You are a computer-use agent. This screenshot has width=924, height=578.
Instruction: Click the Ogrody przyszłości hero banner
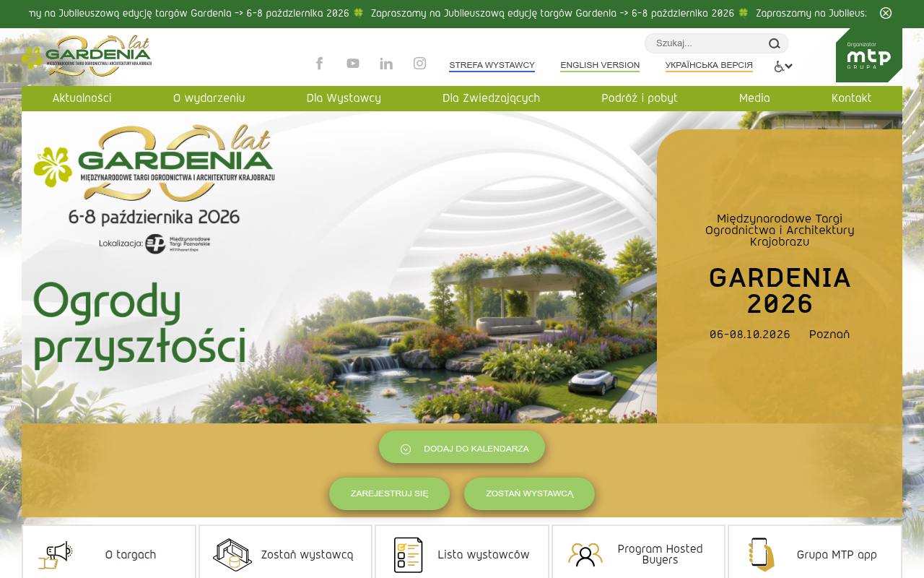point(339,267)
